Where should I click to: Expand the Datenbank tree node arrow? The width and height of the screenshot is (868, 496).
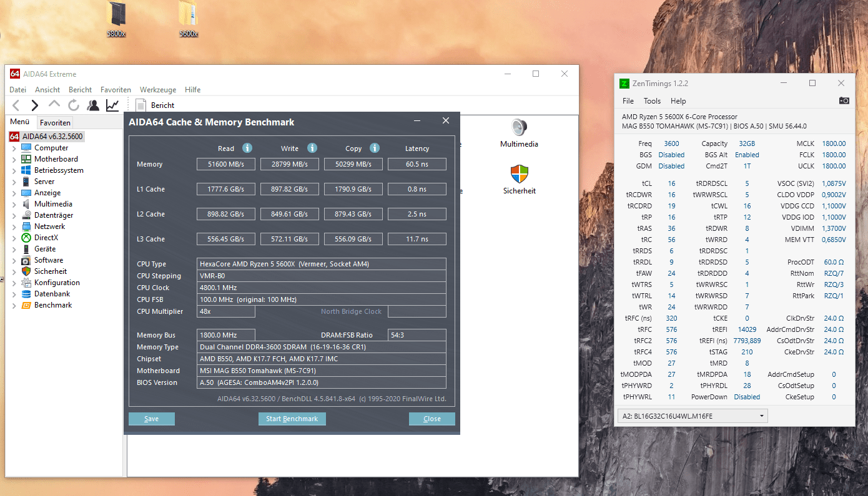pyautogui.click(x=14, y=294)
